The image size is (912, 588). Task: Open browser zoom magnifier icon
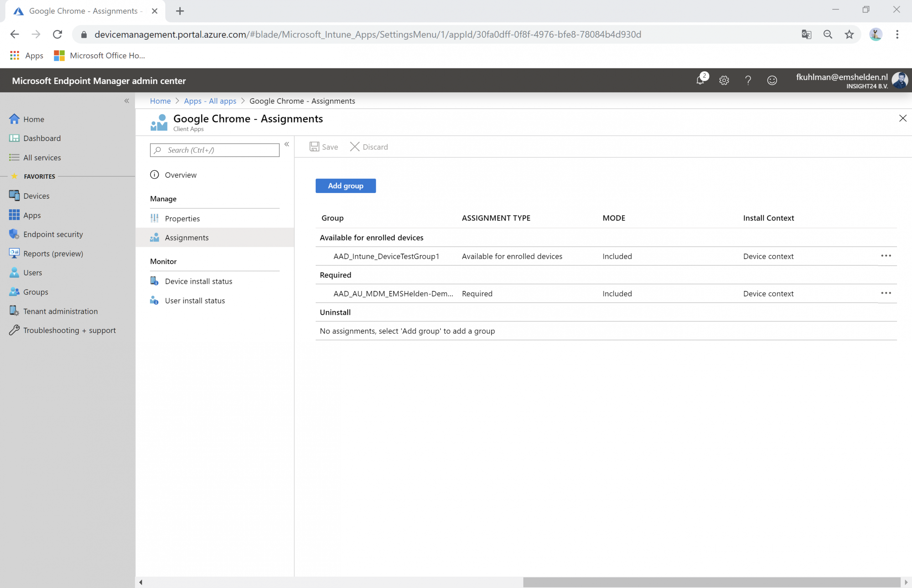coord(828,34)
